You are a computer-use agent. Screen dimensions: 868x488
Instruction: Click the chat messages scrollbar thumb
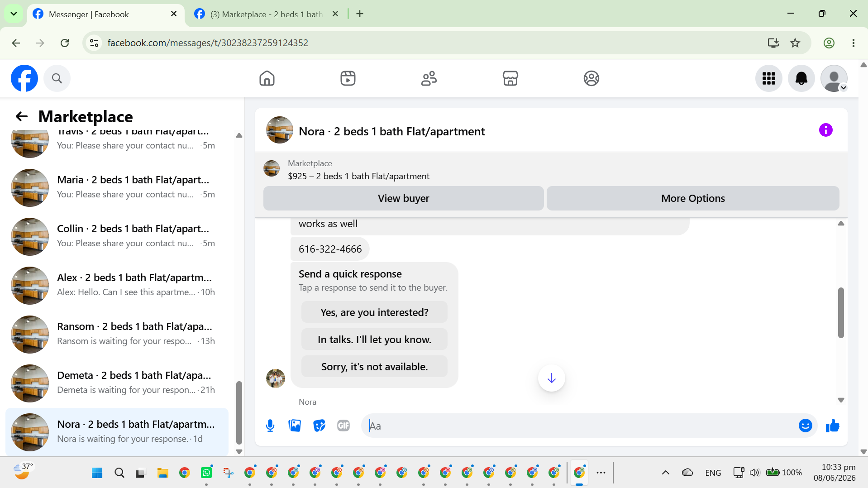tap(841, 312)
